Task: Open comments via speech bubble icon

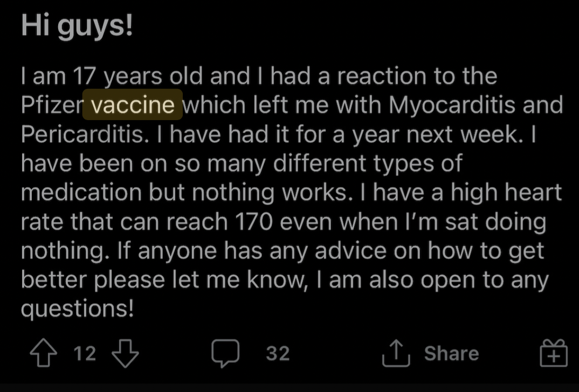Action: 225,353
